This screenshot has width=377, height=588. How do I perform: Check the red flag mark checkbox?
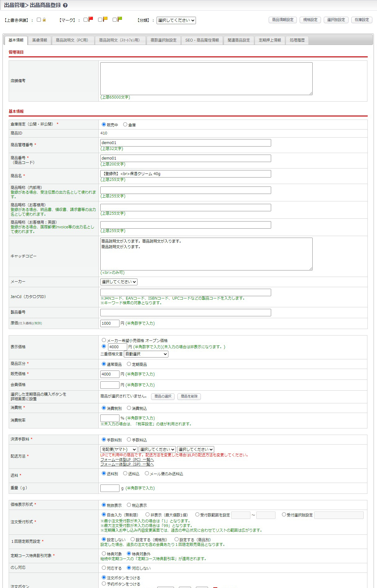tap(86, 20)
